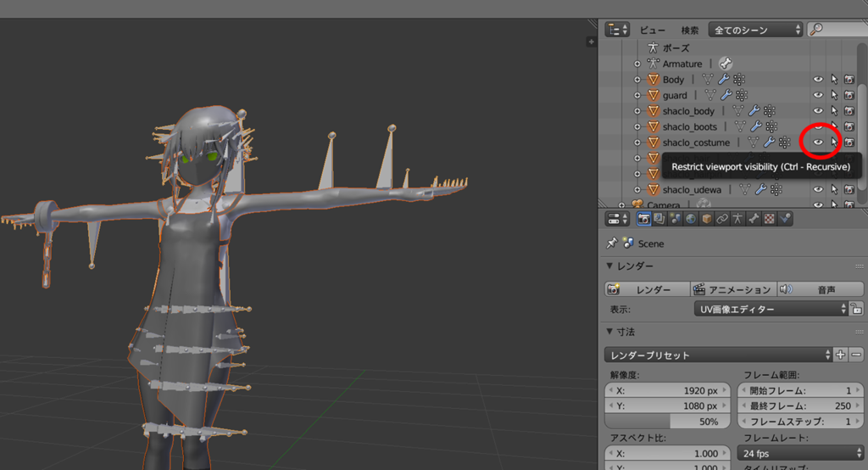
Task: Toggle render camera icon for Body
Action: 849,79
